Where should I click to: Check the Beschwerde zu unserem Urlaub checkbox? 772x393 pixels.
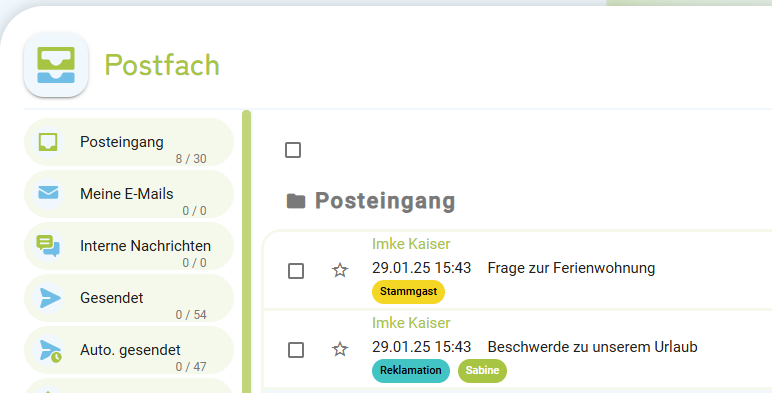(x=296, y=350)
